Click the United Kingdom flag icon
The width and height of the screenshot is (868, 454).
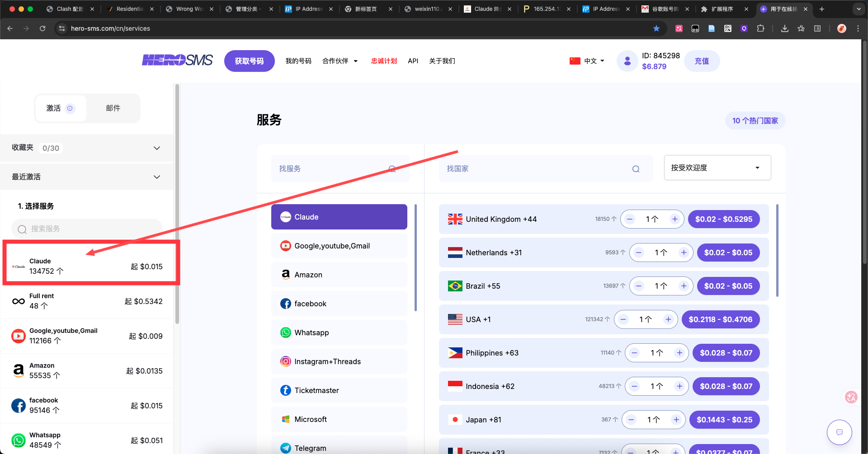(x=455, y=219)
